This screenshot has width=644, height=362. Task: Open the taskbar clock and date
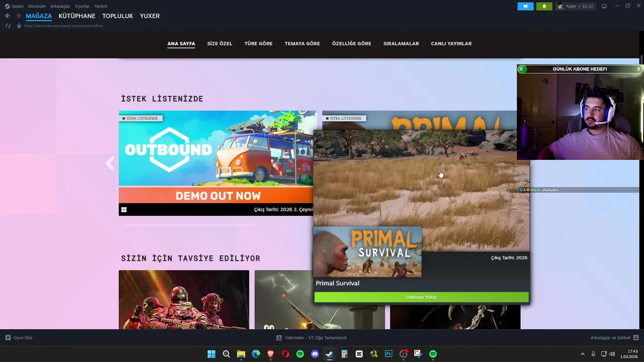pyautogui.click(x=629, y=354)
